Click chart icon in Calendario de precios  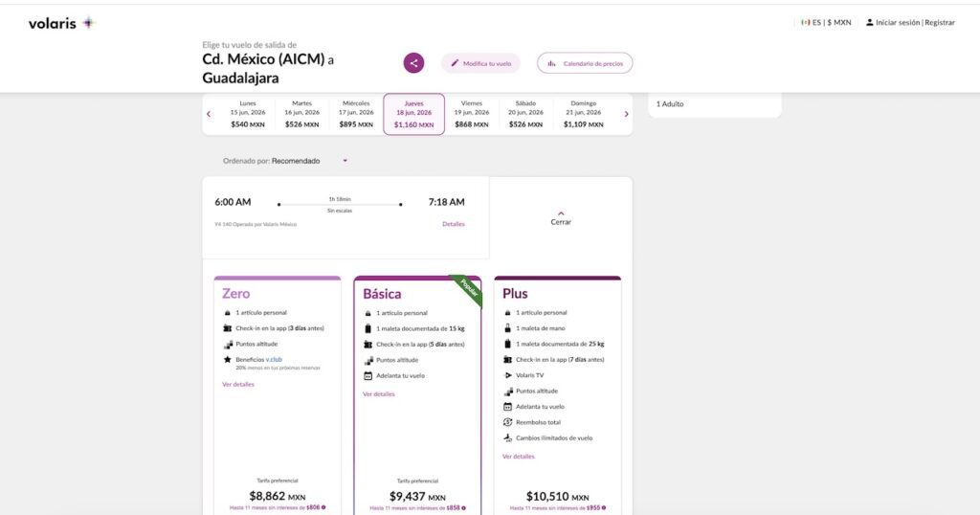pyautogui.click(x=552, y=63)
